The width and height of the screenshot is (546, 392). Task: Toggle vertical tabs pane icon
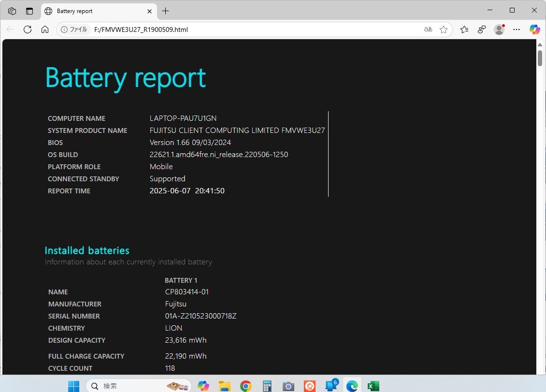point(29,11)
